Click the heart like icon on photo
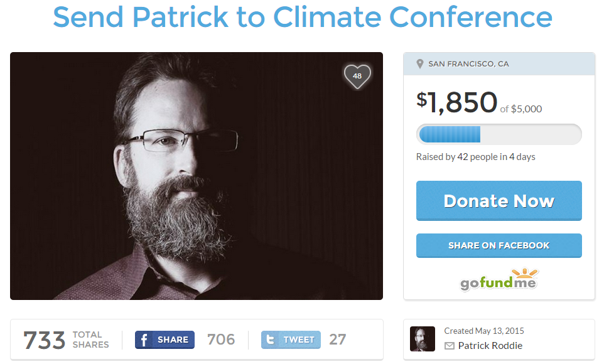 [x=357, y=76]
